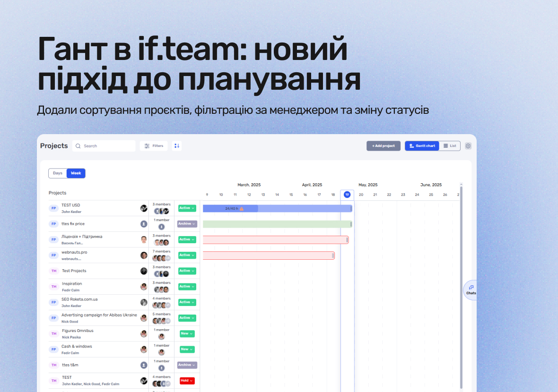Click the FP badge of TEST USD
This screenshot has width=558, height=392.
[54, 208]
